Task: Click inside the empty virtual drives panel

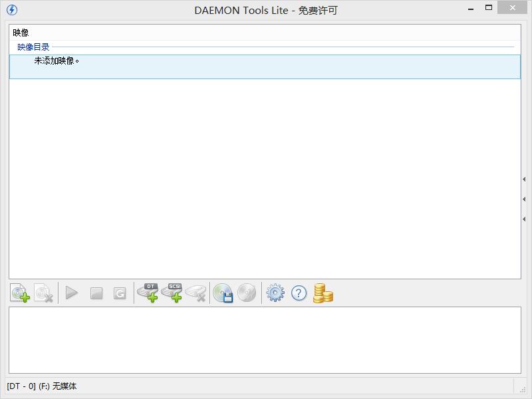Action: (265, 340)
